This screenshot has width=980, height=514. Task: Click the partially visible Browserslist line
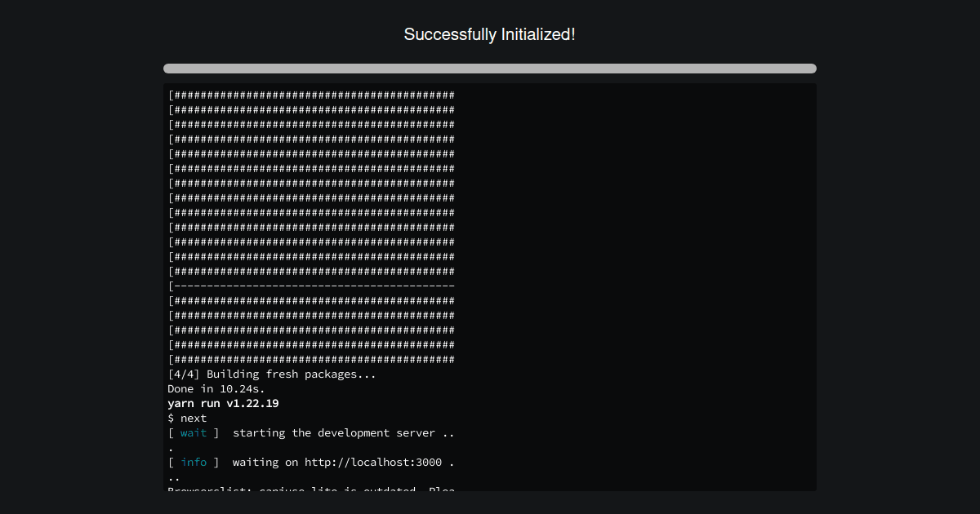pos(311,490)
